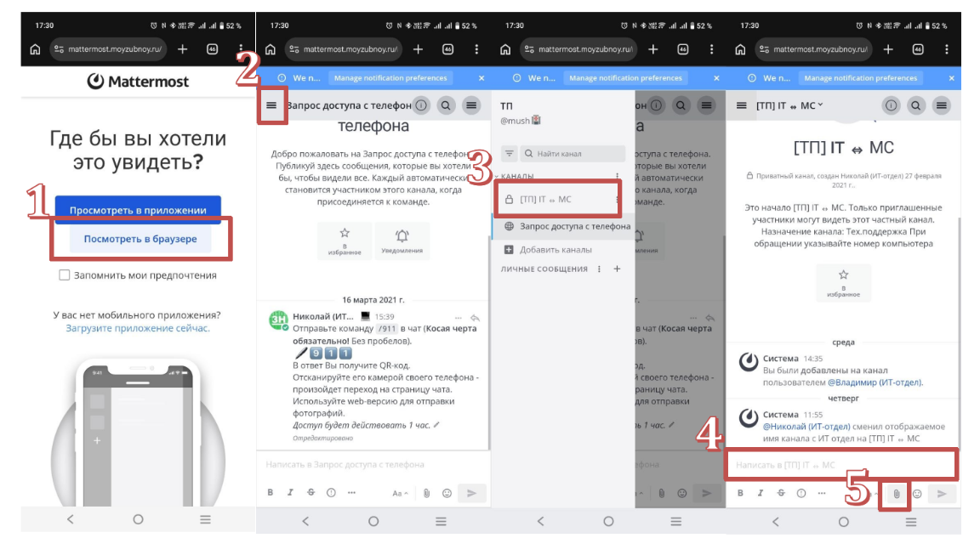Image resolution: width=980 pixels, height=538 pixels.
Task: Favorite '[ТП] IT ⇔ МС' channel via star
Action: [843, 282]
